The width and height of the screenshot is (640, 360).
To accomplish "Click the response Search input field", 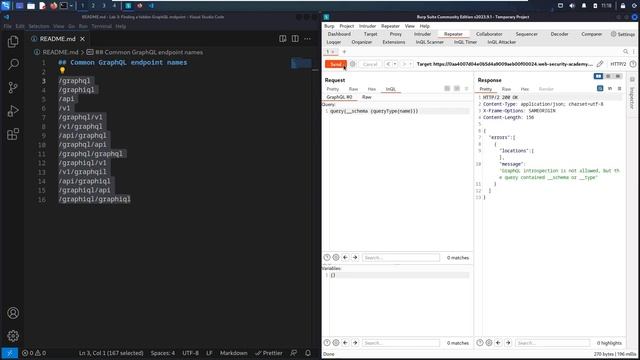I will [x=552, y=343].
